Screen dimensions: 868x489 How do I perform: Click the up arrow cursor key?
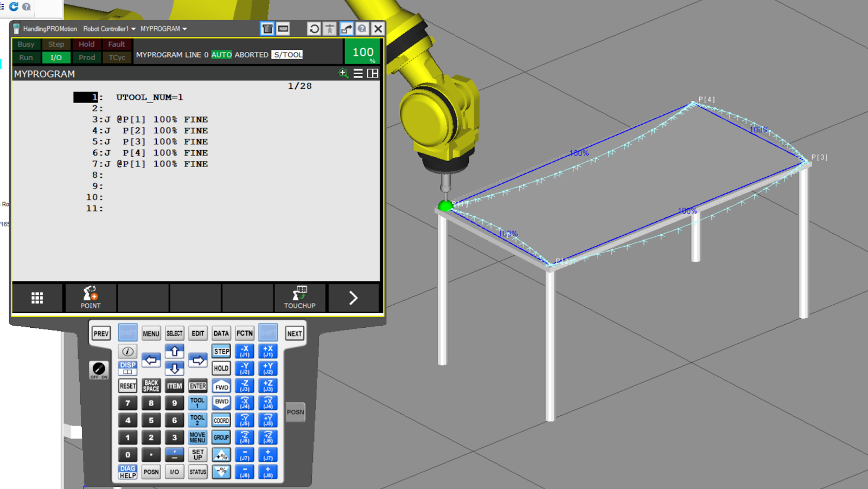[174, 351]
